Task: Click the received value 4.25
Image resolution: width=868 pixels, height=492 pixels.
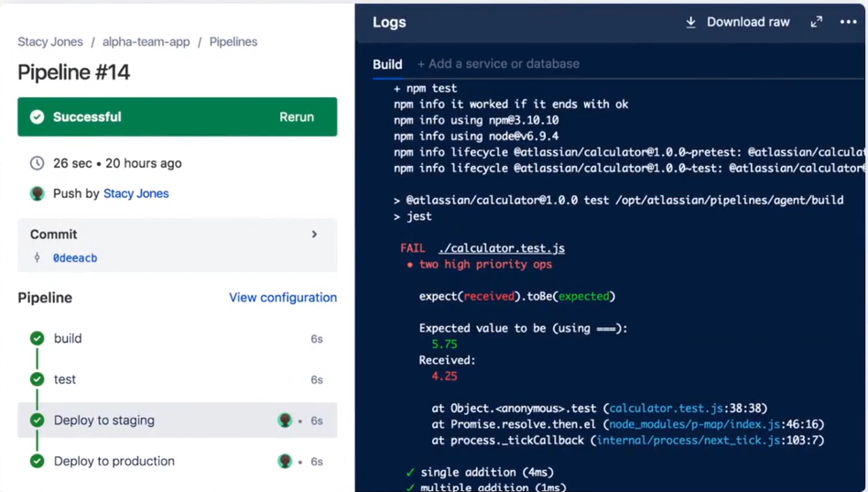Action: point(444,377)
